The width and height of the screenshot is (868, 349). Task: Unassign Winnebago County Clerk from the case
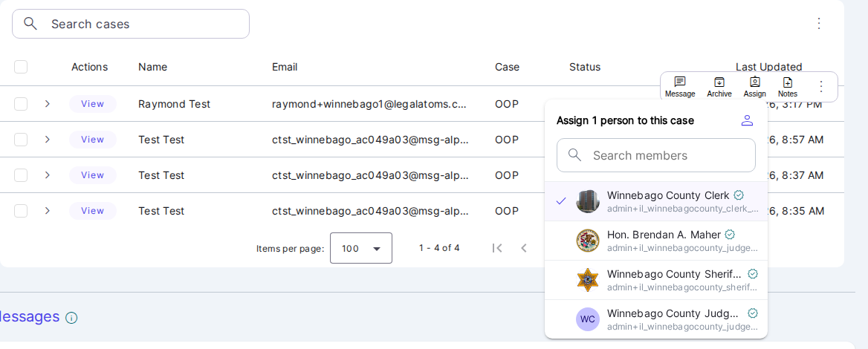point(656,201)
